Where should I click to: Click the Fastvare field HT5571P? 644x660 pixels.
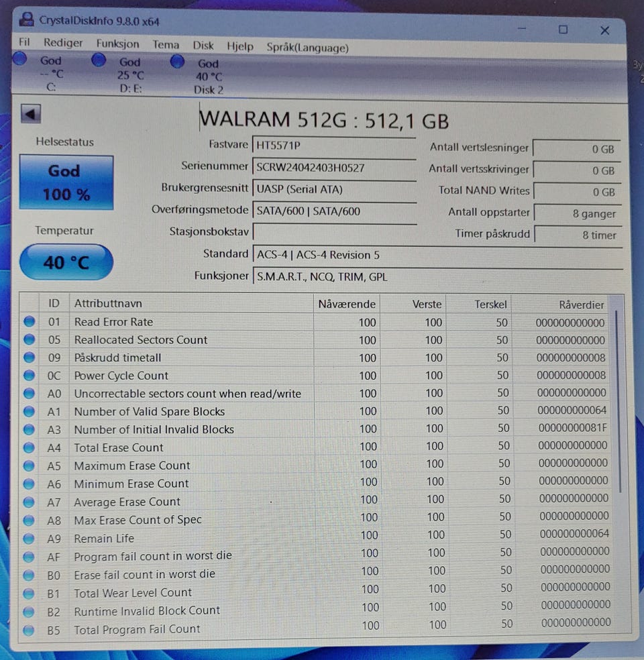[x=334, y=146]
